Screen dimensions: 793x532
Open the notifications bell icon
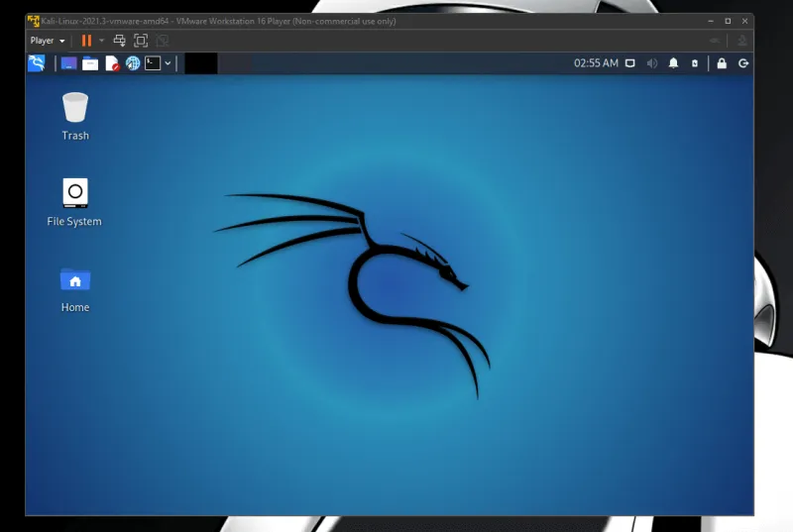coord(673,63)
